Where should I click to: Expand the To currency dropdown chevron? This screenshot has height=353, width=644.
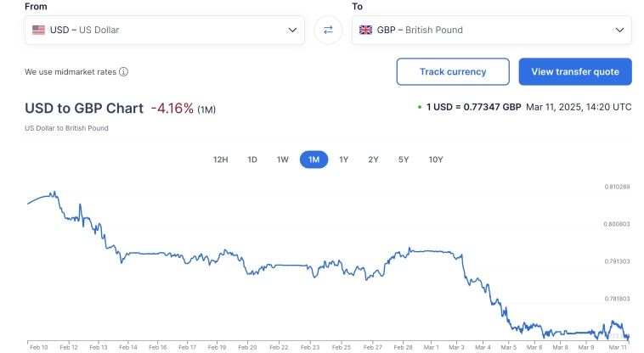click(619, 30)
